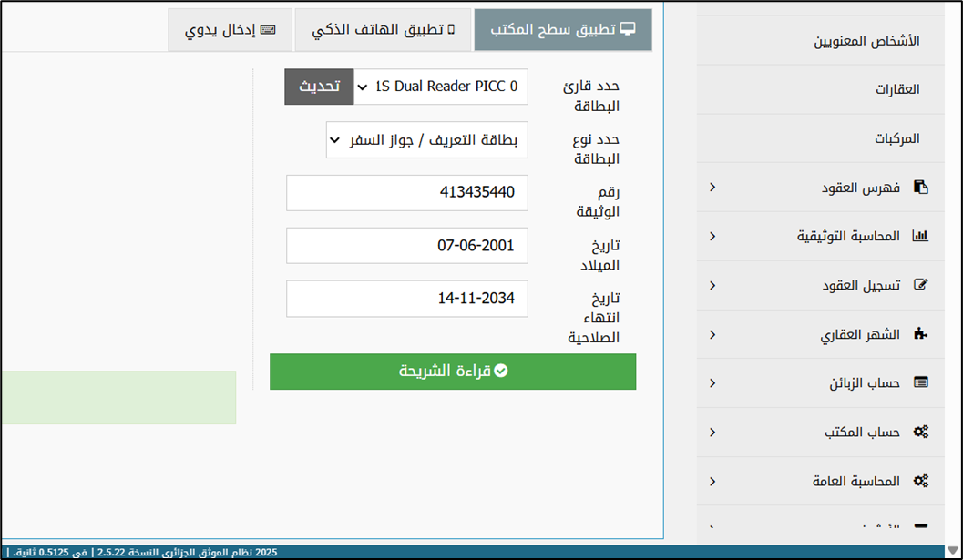Open the card reader selection dropdown

coord(441,87)
